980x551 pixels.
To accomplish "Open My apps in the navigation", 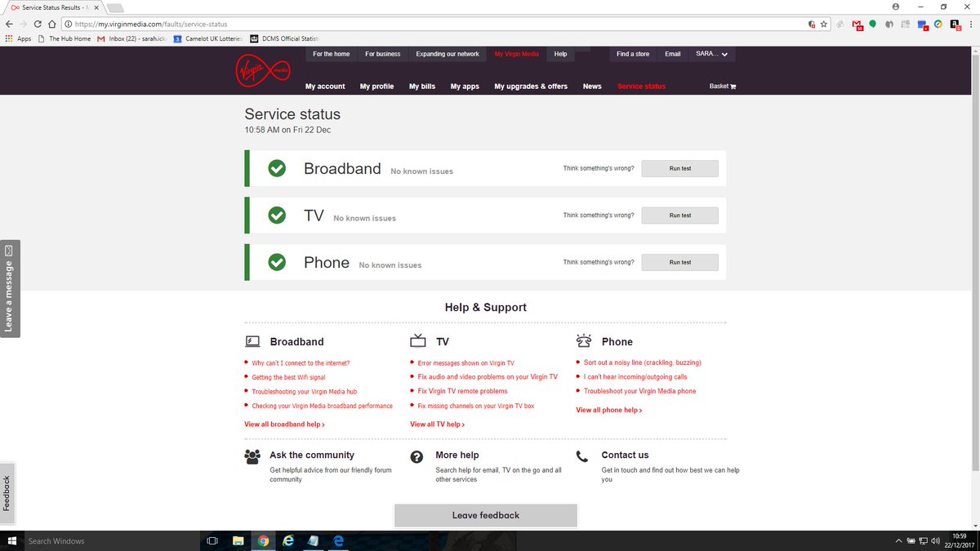I will (x=465, y=87).
